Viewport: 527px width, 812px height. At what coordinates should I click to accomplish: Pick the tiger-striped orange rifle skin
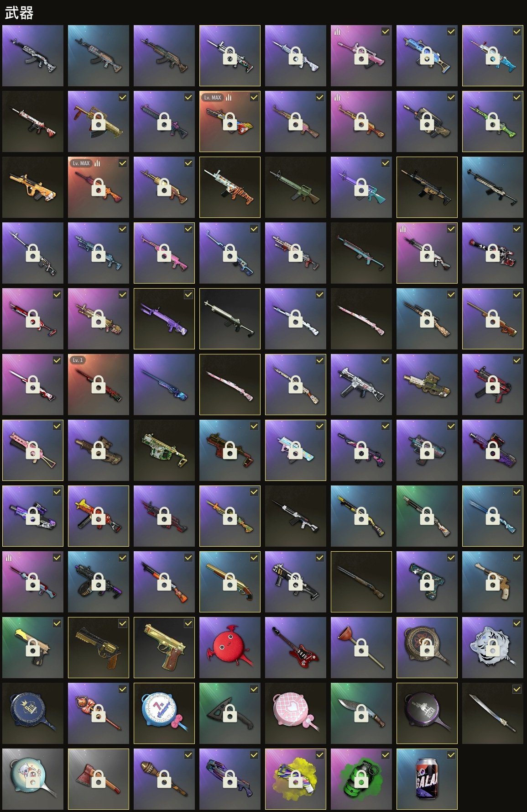point(230,187)
